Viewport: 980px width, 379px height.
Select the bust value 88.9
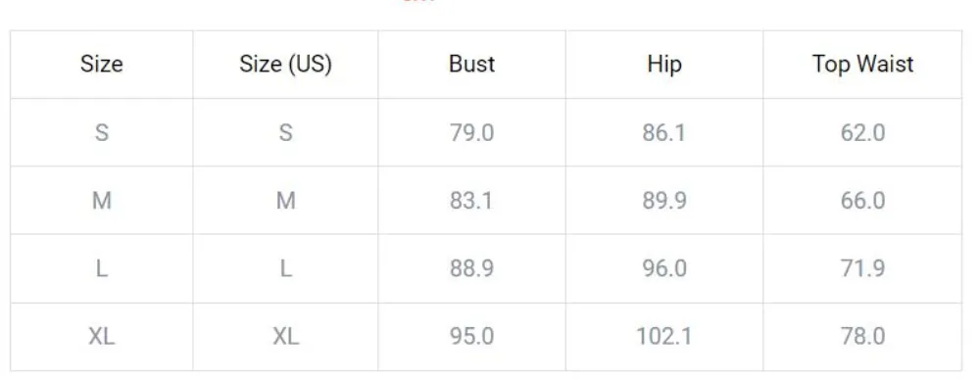pyautogui.click(x=472, y=268)
